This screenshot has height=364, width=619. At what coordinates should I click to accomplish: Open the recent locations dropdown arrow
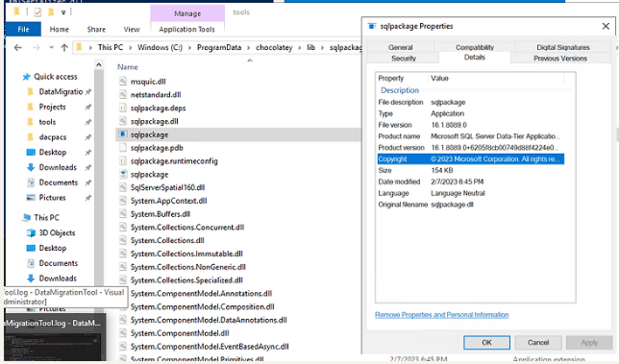(51, 48)
